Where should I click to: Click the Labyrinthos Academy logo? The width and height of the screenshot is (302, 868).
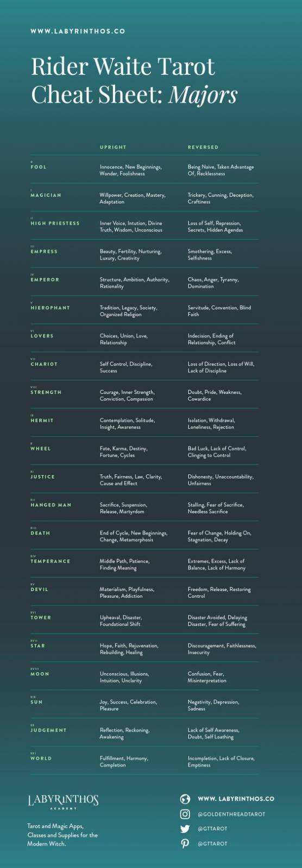point(64,802)
